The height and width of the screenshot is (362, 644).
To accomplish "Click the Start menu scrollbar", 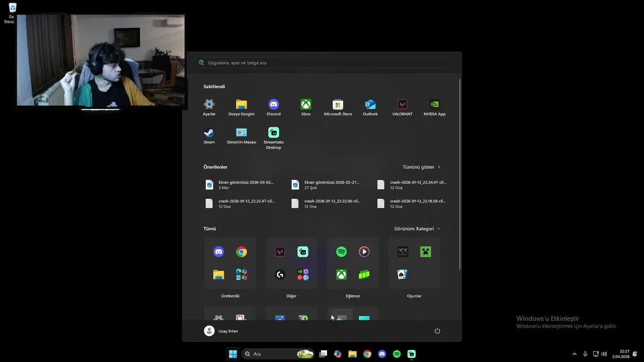I will pyautogui.click(x=460, y=174).
